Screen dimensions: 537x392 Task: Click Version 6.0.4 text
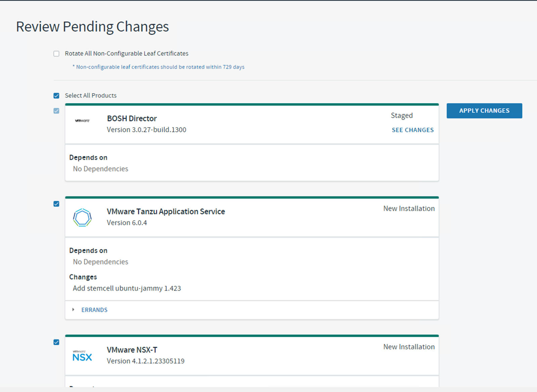click(x=127, y=223)
